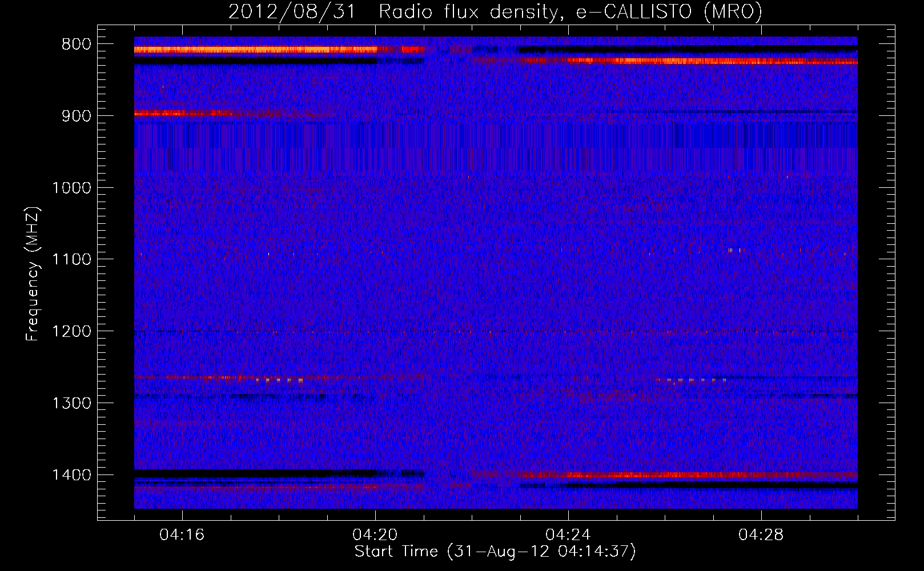Select the 04:20 time tick label

[375, 535]
